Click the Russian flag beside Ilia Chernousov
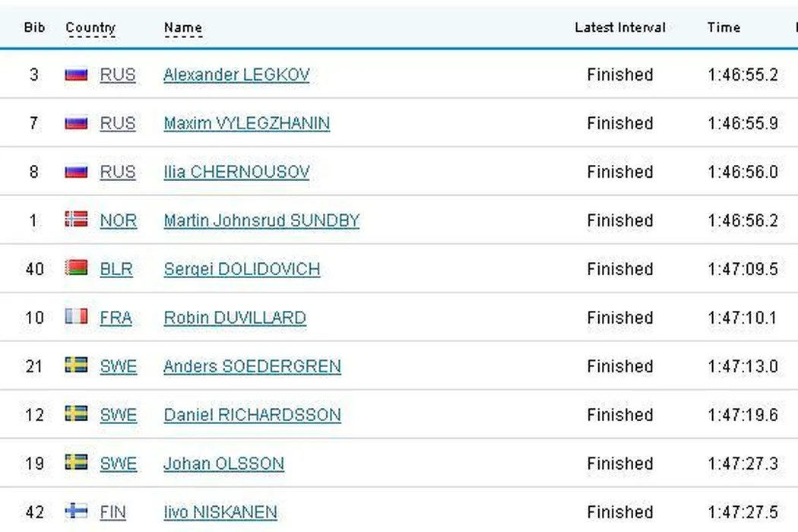This screenshot has width=798, height=532. point(76,172)
